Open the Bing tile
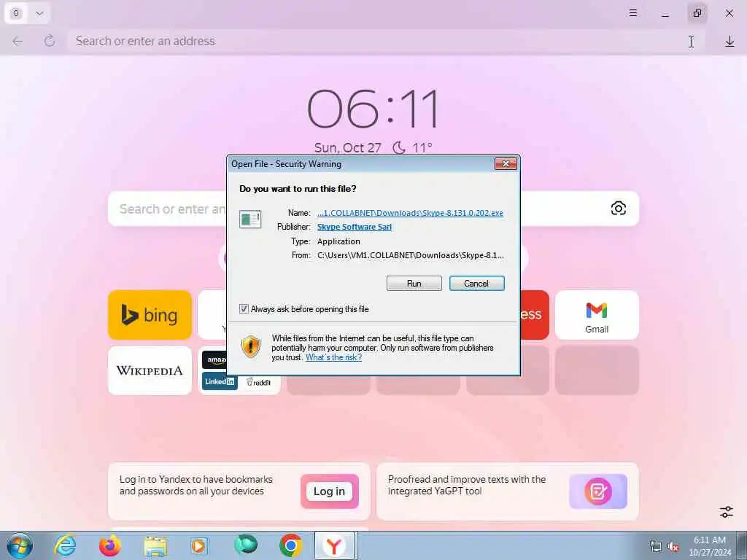 click(150, 315)
